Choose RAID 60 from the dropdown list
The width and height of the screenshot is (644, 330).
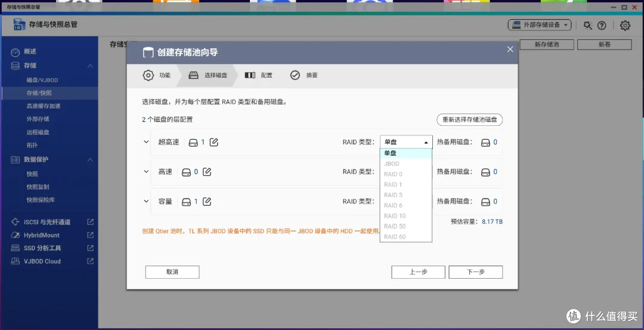coord(406,237)
